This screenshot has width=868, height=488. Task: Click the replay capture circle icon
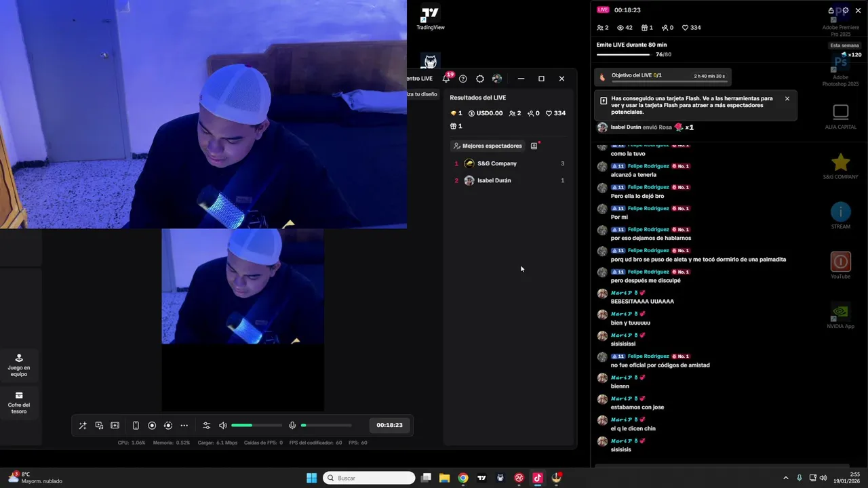pos(168,426)
